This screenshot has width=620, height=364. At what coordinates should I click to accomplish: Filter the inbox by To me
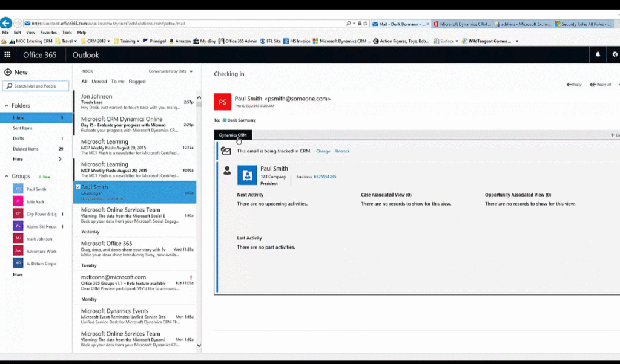(118, 82)
